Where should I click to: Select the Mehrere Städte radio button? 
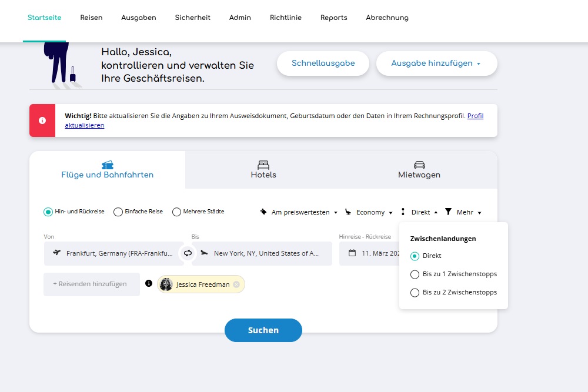click(176, 212)
